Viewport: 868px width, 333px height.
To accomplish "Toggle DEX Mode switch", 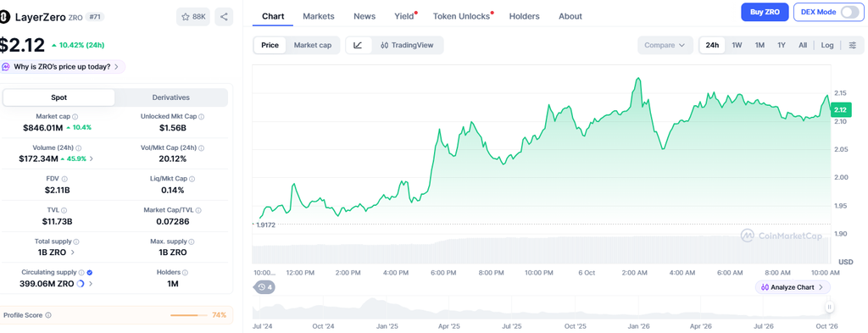I will click(849, 12).
